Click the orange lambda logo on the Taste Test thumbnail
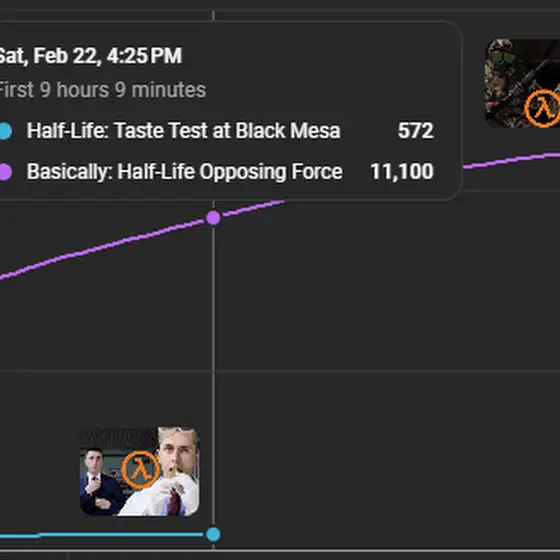Image resolution: width=560 pixels, height=560 pixels. tap(140, 469)
